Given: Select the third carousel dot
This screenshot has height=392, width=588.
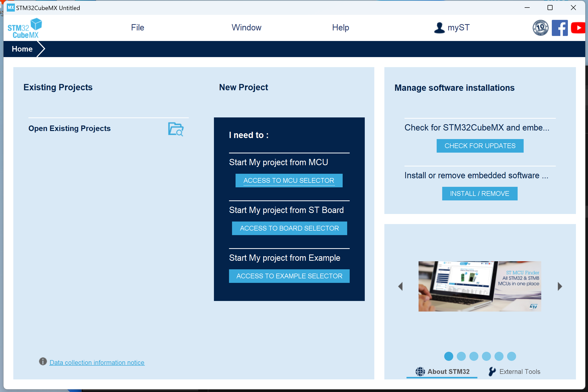Looking at the screenshot, I should point(474,356).
